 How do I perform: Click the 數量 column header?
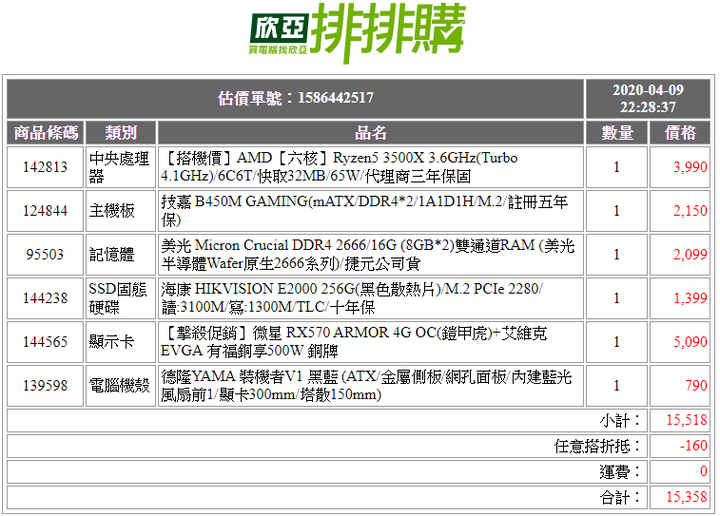click(617, 133)
